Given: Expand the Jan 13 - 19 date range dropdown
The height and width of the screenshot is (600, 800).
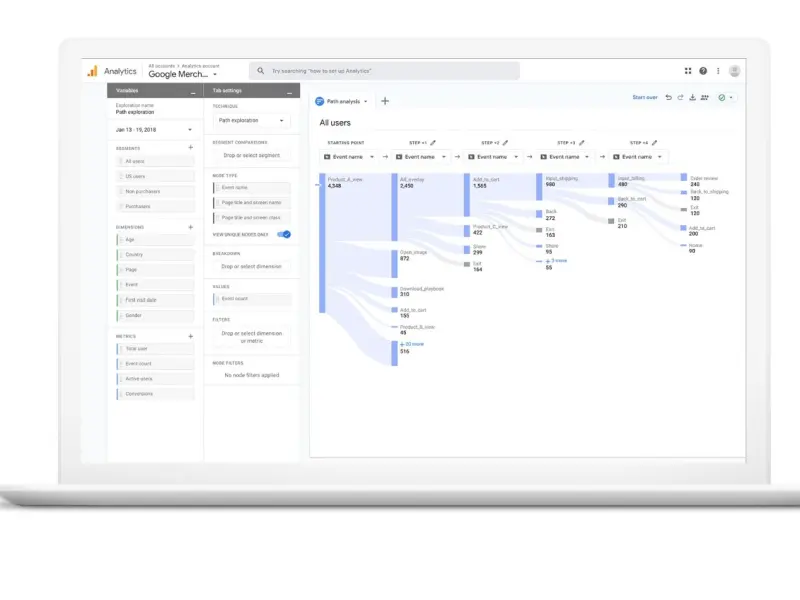Looking at the screenshot, I should 154,130.
